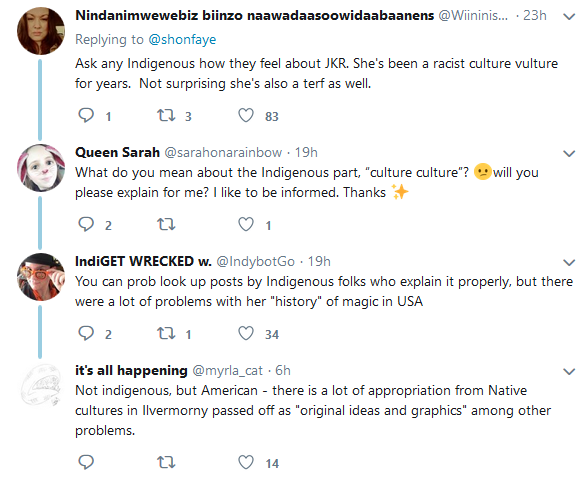This screenshot has width=582, height=479.
Task: Open the more-options chevron on the first tweet
Action: (x=569, y=17)
